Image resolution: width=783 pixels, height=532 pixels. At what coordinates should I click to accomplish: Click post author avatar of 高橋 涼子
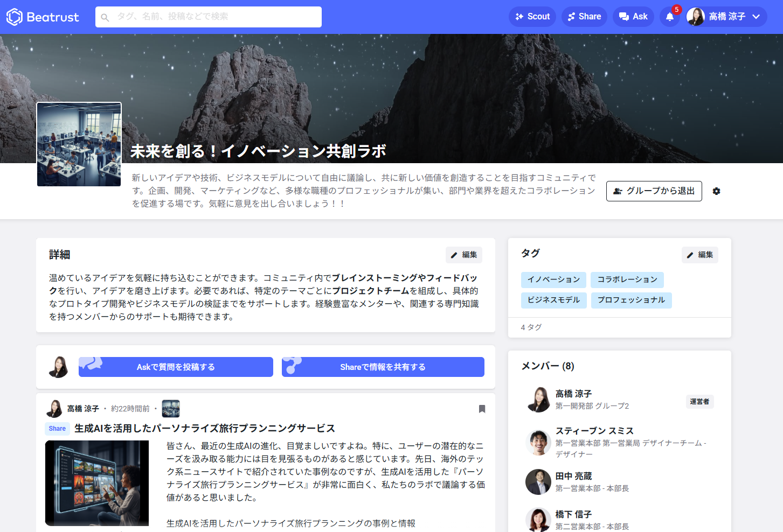coord(54,409)
